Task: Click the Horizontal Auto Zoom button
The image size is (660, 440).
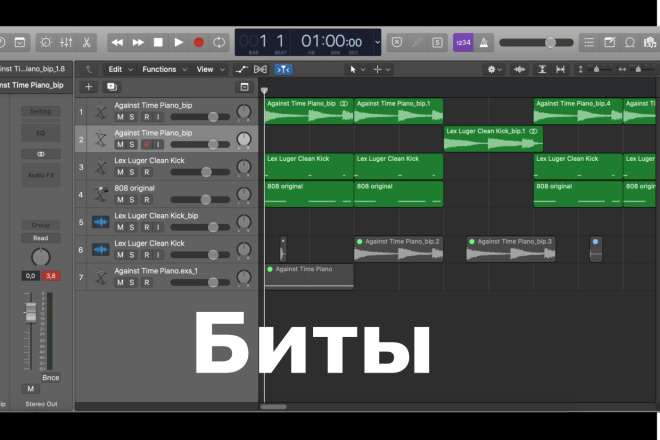Action: [560, 69]
